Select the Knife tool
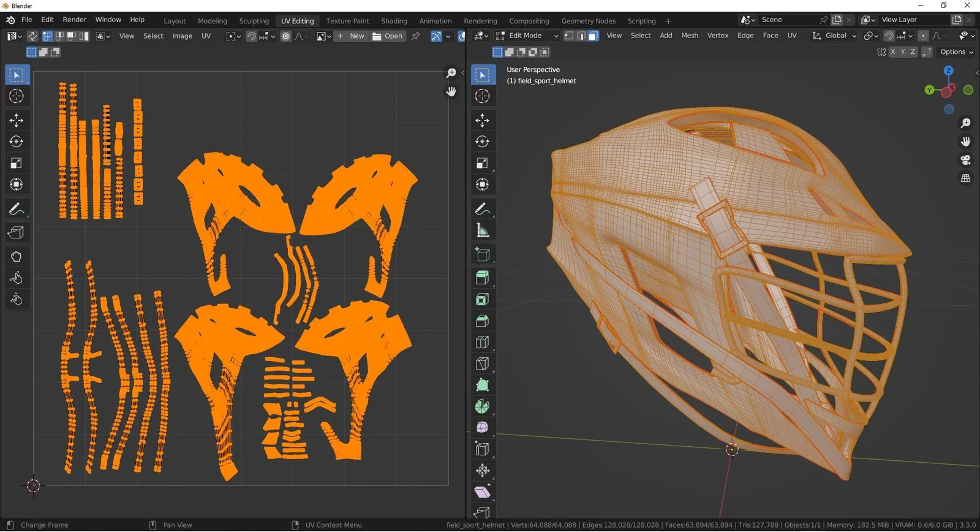This screenshot has width=980, height=532. coord(483,363)
